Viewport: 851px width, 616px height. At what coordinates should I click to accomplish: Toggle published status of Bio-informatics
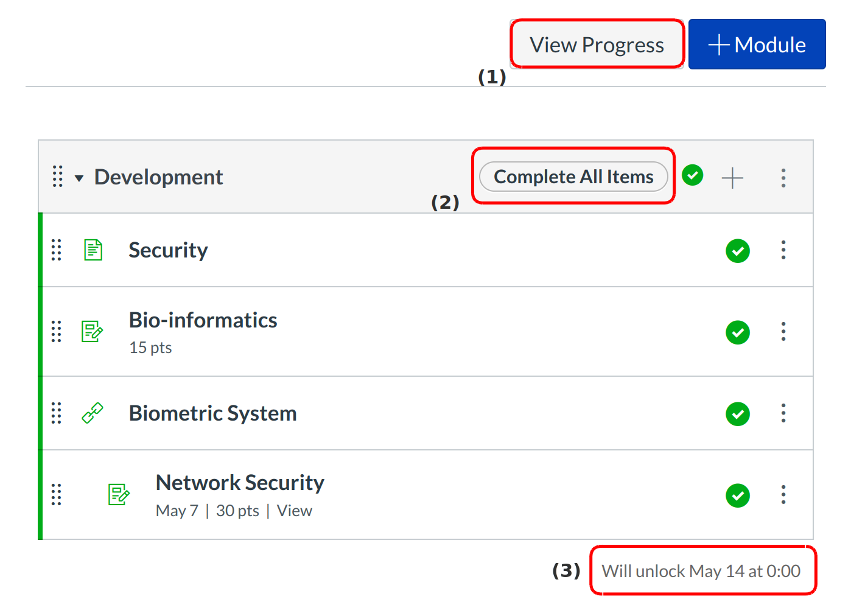tap(738, 332)
